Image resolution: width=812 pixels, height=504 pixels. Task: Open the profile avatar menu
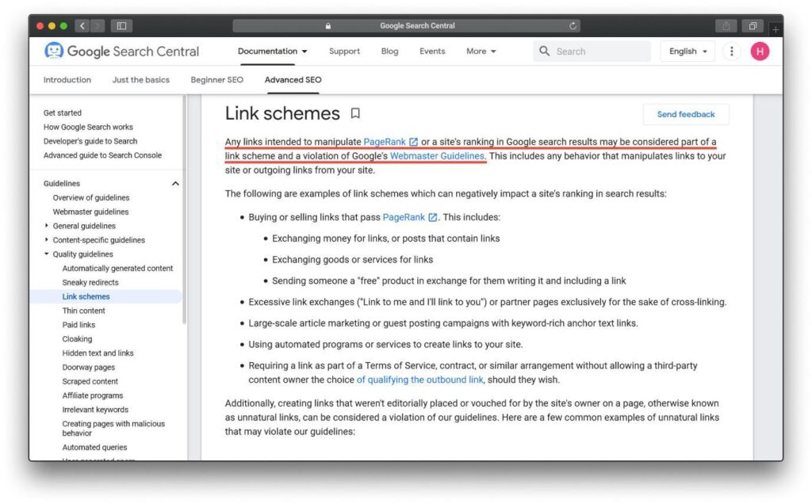tap(759, 51)
